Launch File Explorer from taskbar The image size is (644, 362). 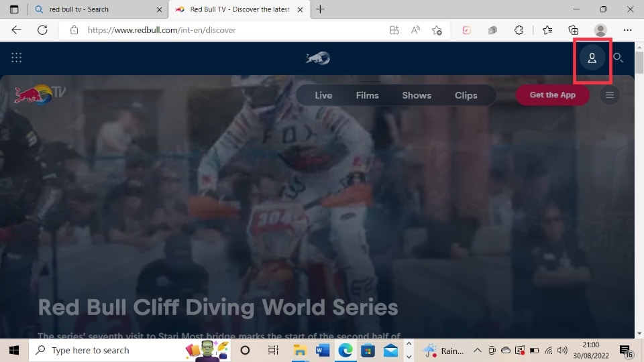300,351
